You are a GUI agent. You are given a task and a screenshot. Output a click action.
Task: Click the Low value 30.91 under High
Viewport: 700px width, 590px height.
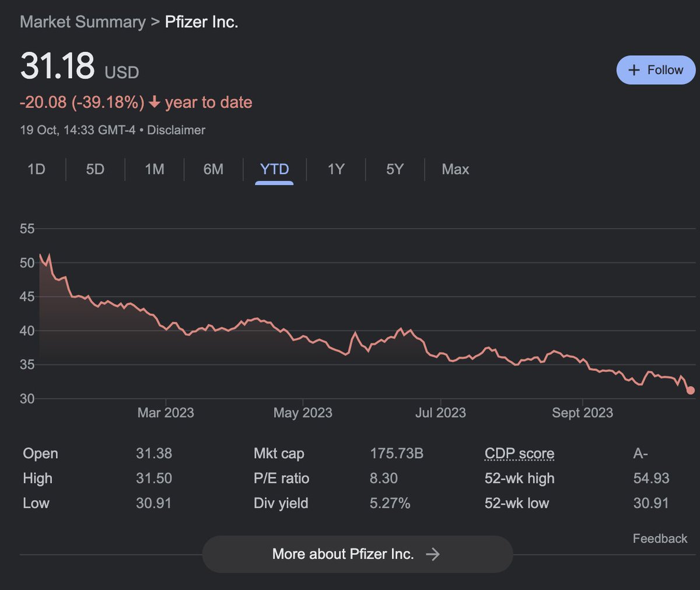154,503
